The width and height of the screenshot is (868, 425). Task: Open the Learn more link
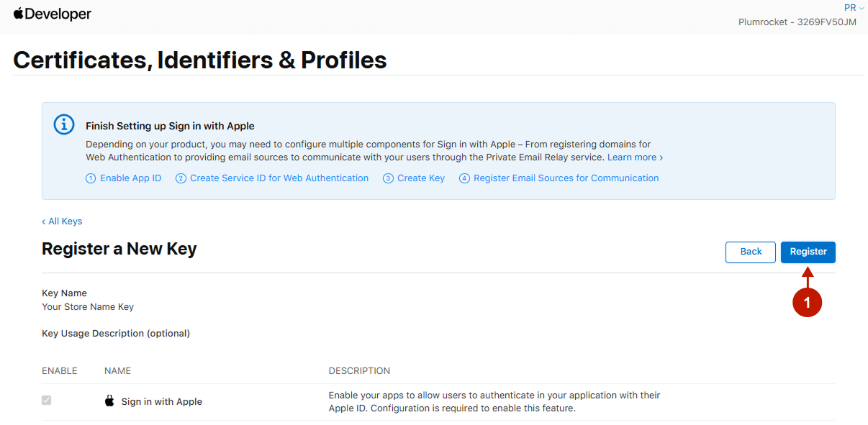pos(634,157)
